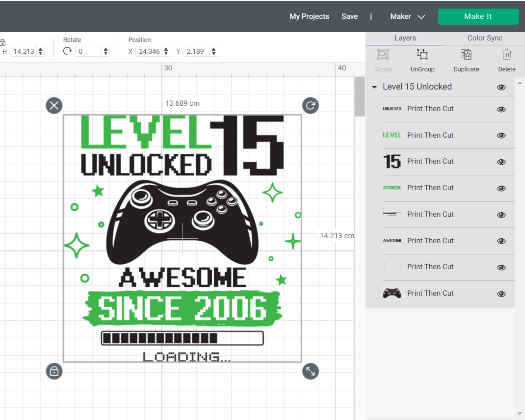Viewport: 525px width, 420px height.
Task: Click the X delete handle on the canvas selection
Action: 54,105
